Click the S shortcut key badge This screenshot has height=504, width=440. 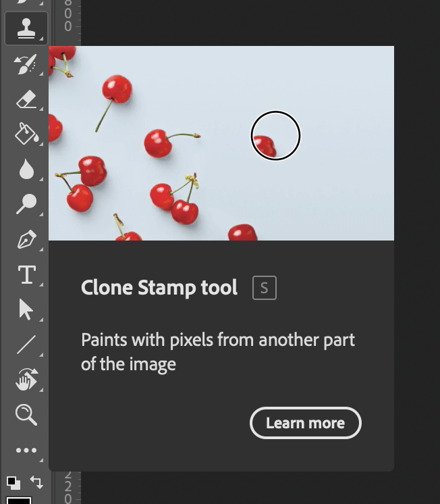point(264,288)
